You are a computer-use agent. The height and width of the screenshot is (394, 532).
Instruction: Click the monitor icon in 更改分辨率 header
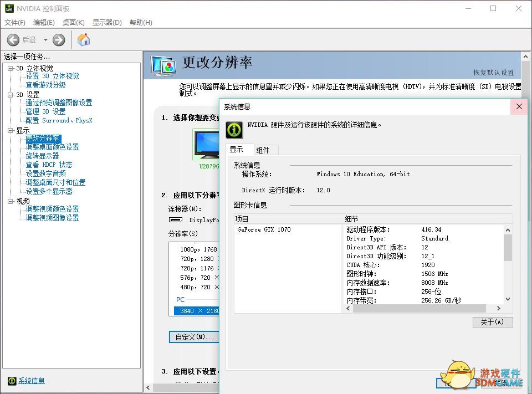point(163,66)
